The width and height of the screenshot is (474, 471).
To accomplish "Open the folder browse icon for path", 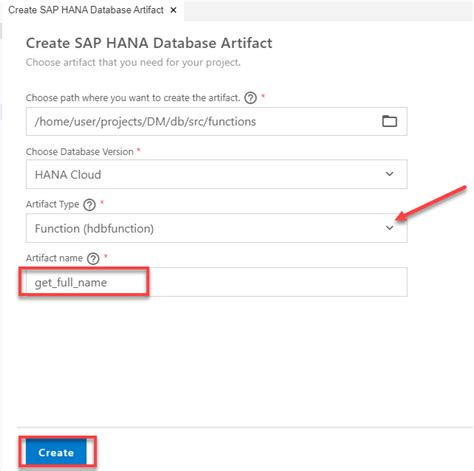I will pos(389,121).
